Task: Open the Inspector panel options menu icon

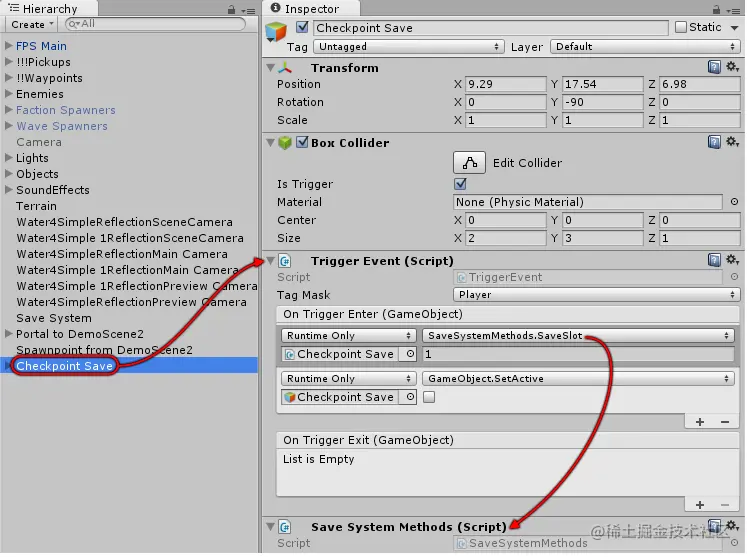Action: coord(733,10)
